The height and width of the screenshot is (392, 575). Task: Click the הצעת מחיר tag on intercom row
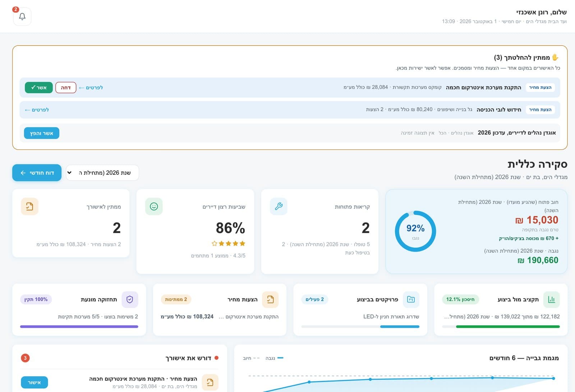coord(540,88)
